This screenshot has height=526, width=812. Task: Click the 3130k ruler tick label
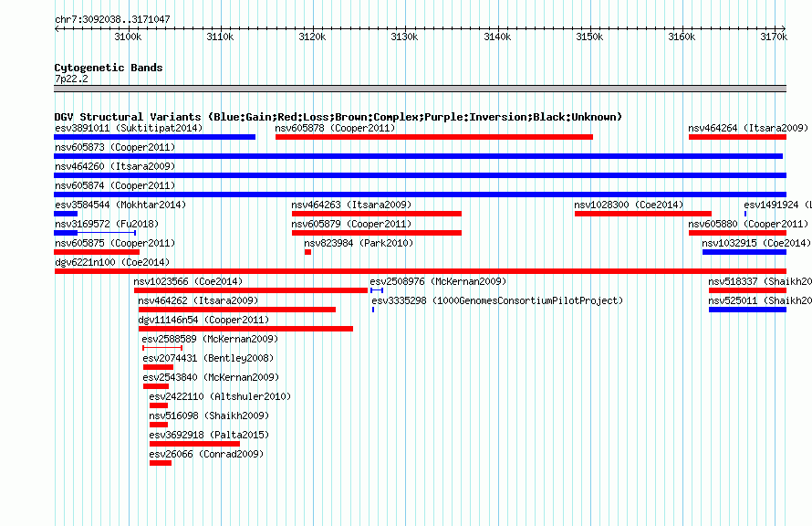pos(404,37)
